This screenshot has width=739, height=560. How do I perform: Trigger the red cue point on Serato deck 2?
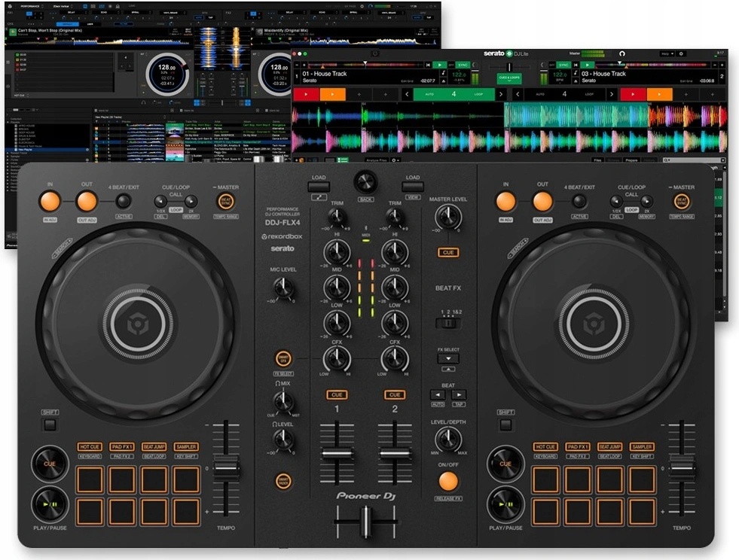[x=633, y=94]
